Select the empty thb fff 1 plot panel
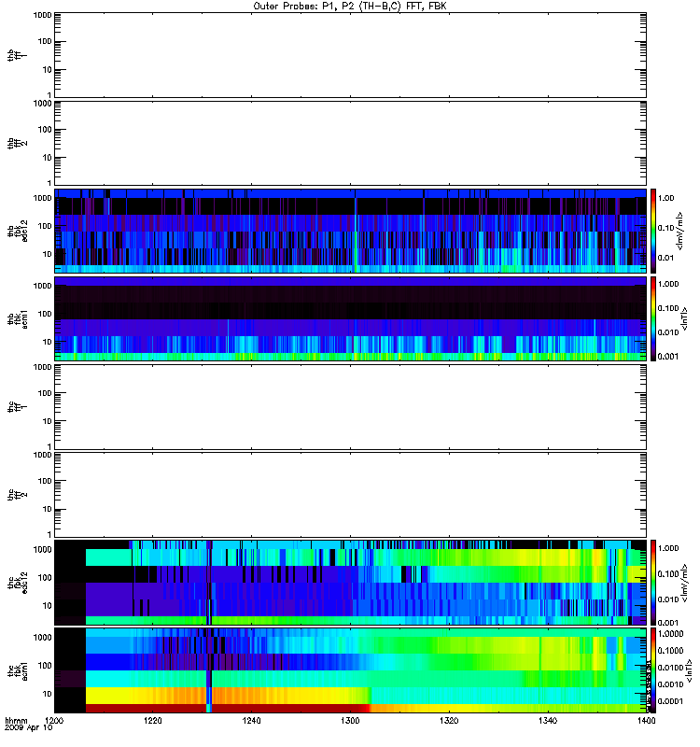Screen dimensions: 700x747 pos(350,55)
